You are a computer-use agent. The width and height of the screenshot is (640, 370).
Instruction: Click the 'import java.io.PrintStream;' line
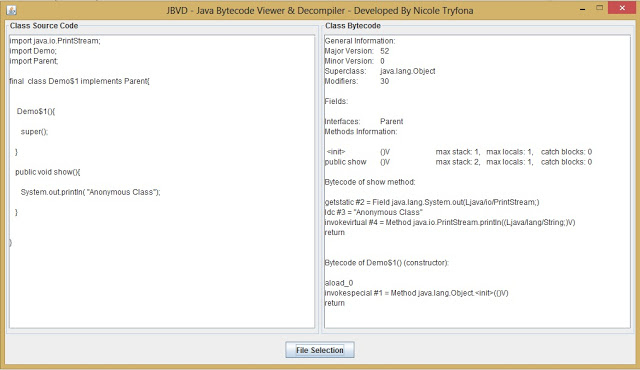click(55, 41)
